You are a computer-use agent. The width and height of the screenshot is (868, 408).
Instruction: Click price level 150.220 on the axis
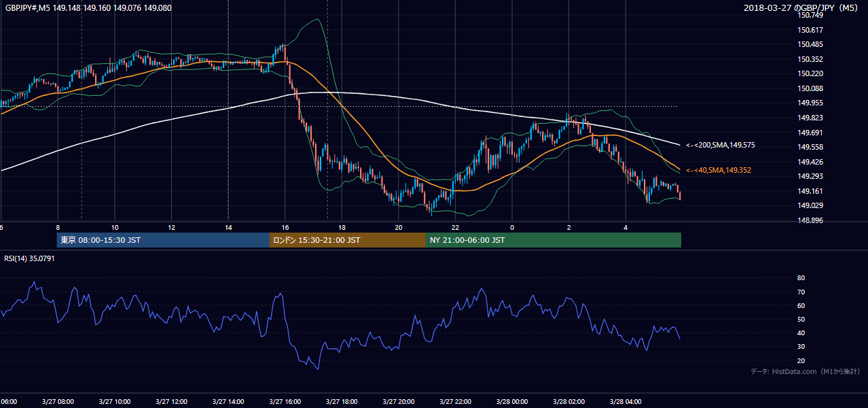pos(812,73)
